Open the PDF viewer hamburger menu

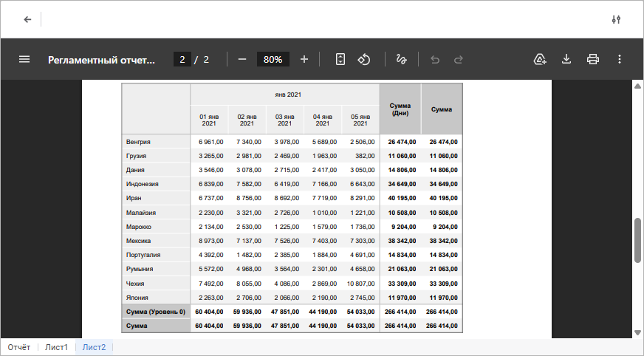click(x=24, y=60)
